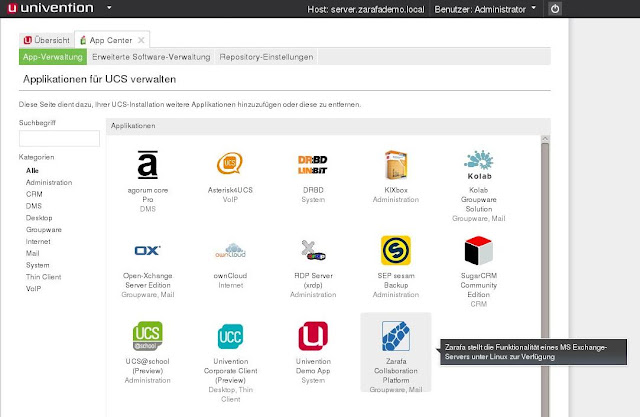Filter by Desktop category
640x417 pixels.
39,217
